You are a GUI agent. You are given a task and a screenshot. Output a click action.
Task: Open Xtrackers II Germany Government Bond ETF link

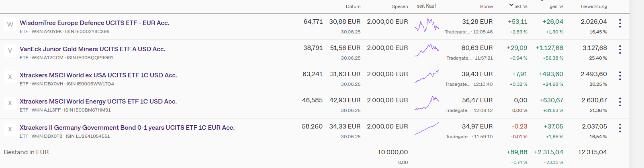click(x=127, y=128)
